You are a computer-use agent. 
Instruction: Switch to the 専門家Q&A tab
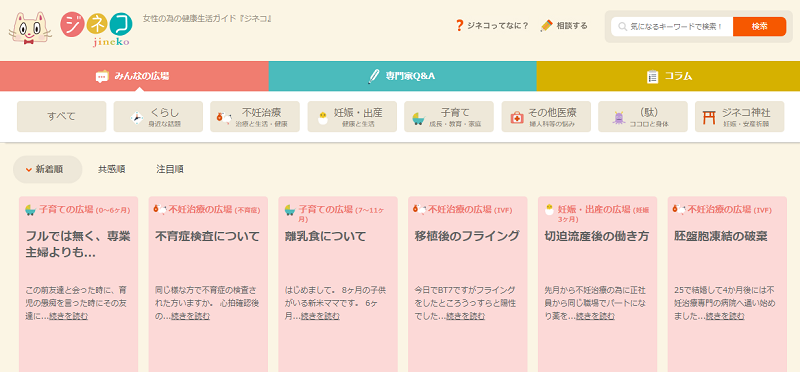tap(403, 77)
